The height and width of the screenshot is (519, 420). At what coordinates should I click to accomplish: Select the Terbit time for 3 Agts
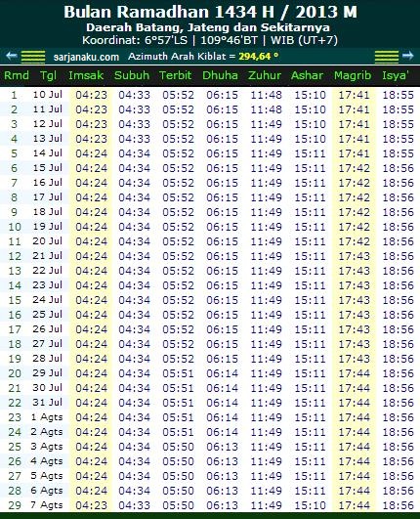coord(178,447)
